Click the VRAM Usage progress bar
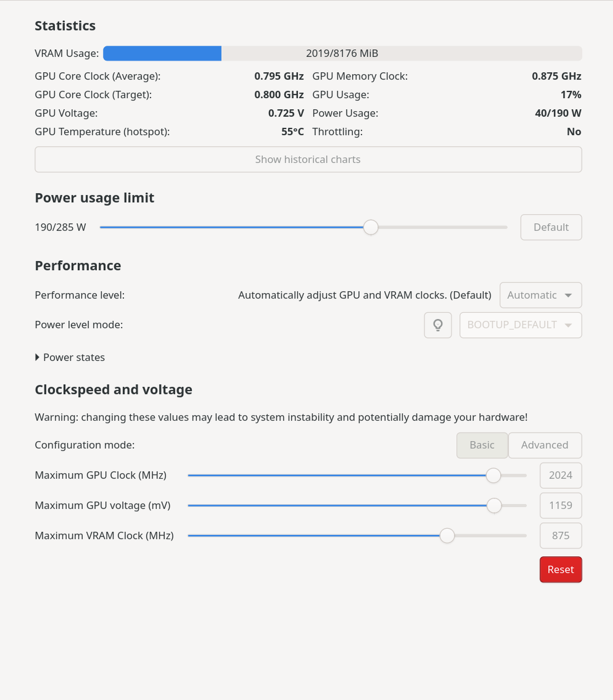 pos(342,53)
